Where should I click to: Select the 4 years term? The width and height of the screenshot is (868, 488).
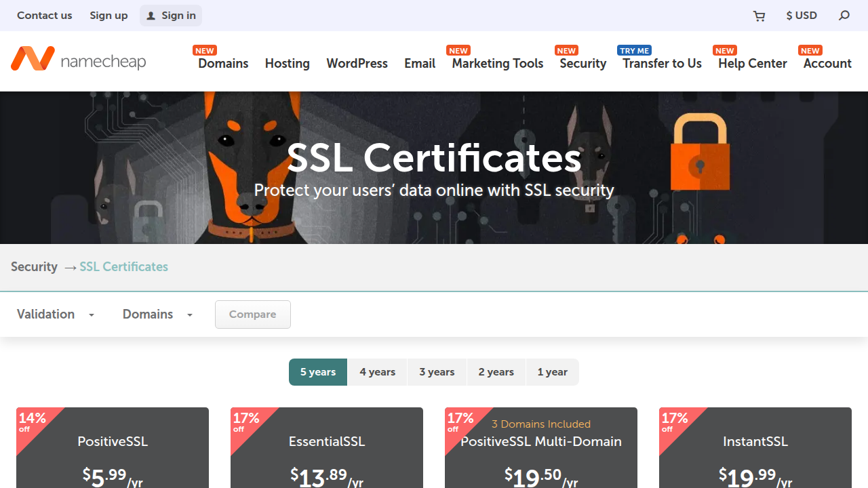[x=378, y=372]
